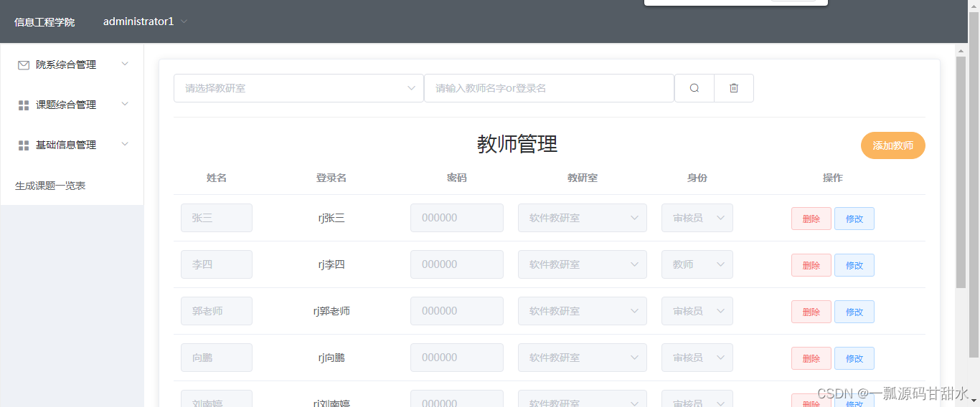Edit the 张三 teacher row
This screenshot has width=980, height=407.
854,219
